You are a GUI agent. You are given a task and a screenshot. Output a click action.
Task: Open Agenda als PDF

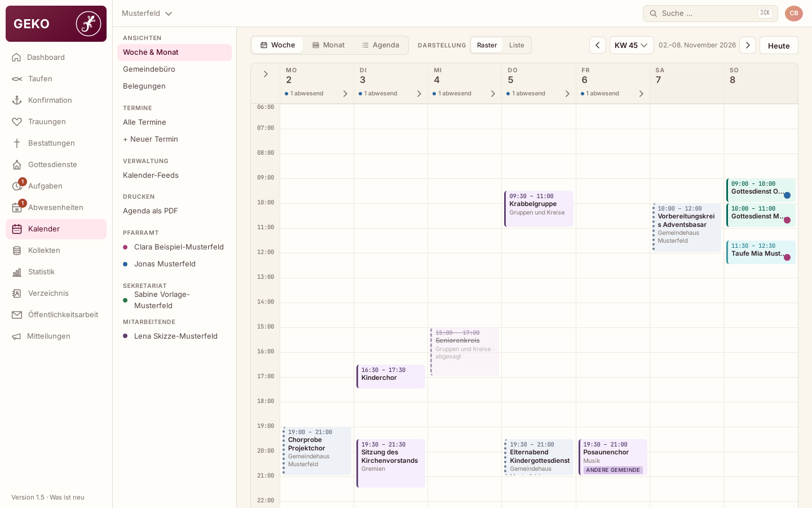[x=174, y=211]
